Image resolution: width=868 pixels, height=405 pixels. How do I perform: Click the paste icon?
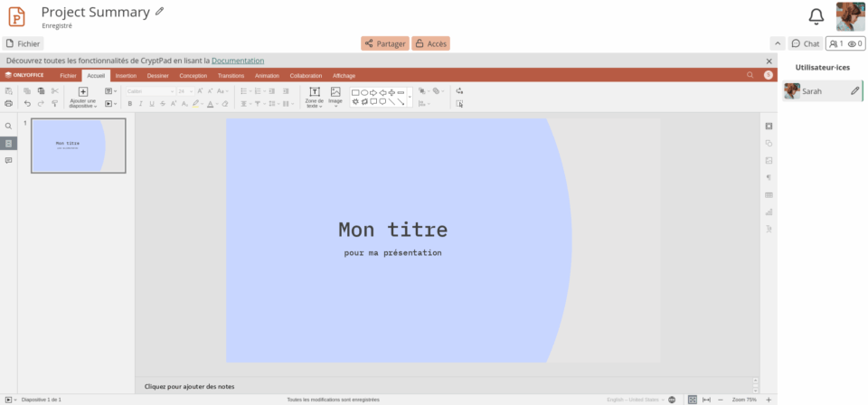(x=41, y=91)
